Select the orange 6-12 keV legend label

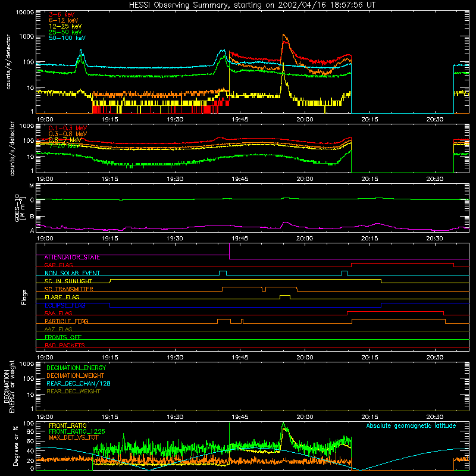[64, 20]
